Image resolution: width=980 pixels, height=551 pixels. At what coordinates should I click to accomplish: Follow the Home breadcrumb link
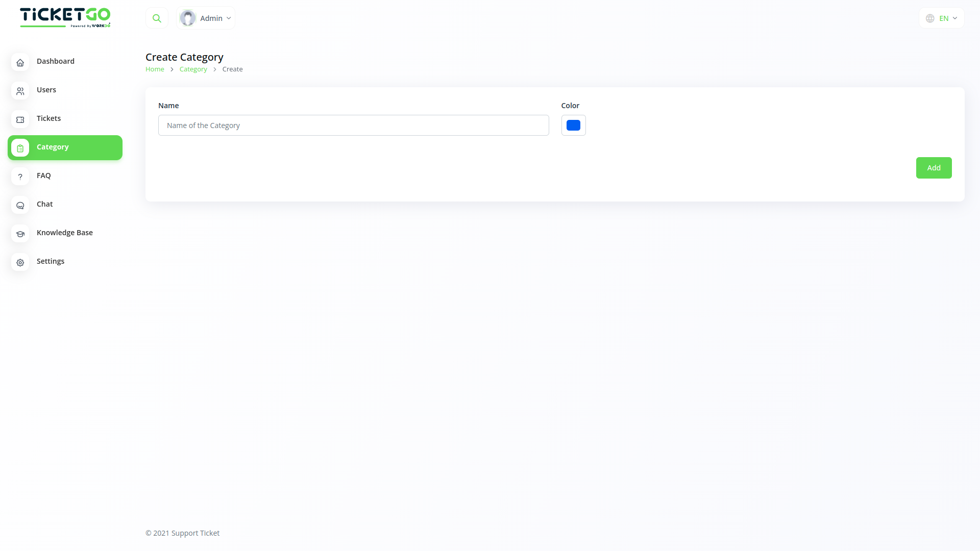[155, 69]
